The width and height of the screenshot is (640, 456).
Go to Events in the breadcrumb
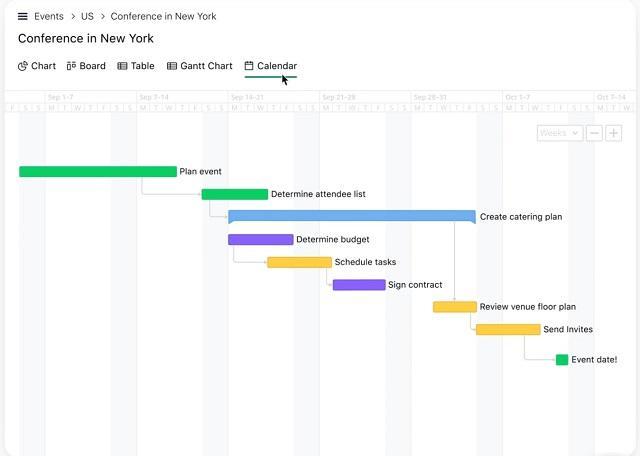(49, 17)
